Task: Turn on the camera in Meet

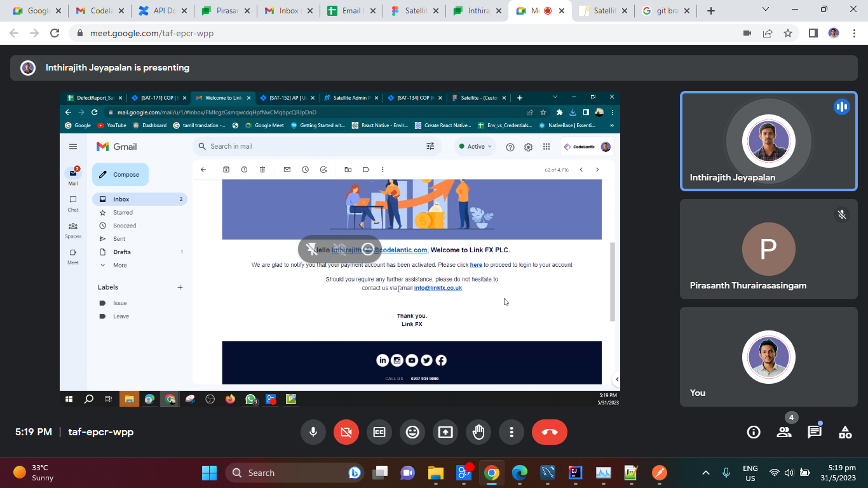Action: tap(346, 432)
